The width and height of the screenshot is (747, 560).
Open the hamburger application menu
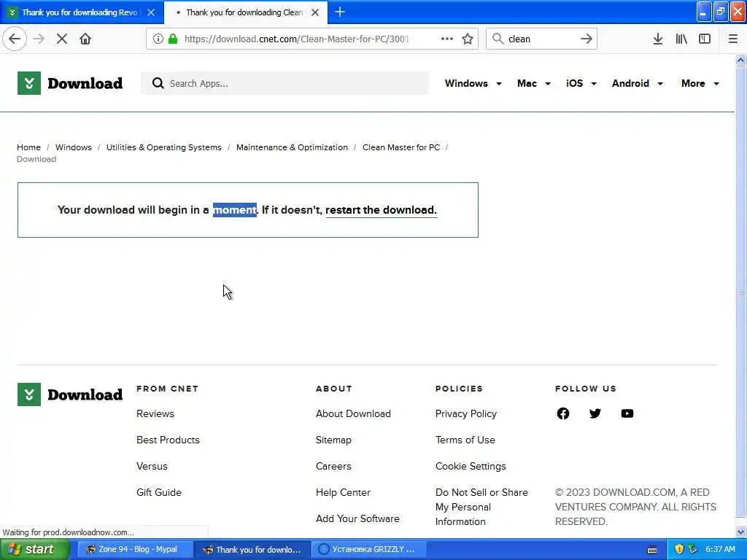pyautogui.click(x=732, y=39)
